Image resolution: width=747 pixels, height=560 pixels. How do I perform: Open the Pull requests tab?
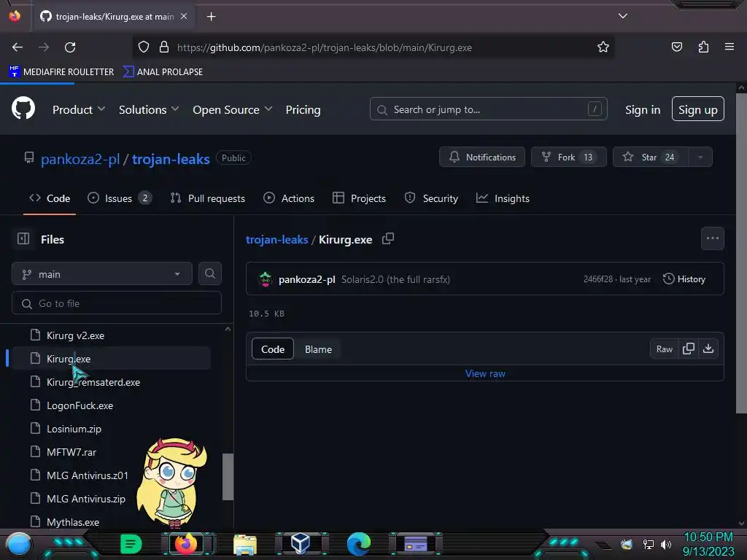click(x=208, y=198)
